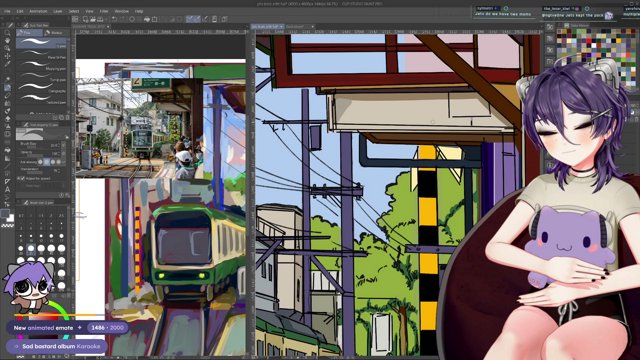Open sub tool detail wrench icon
The image size is (640, 360).
point(67,194)
